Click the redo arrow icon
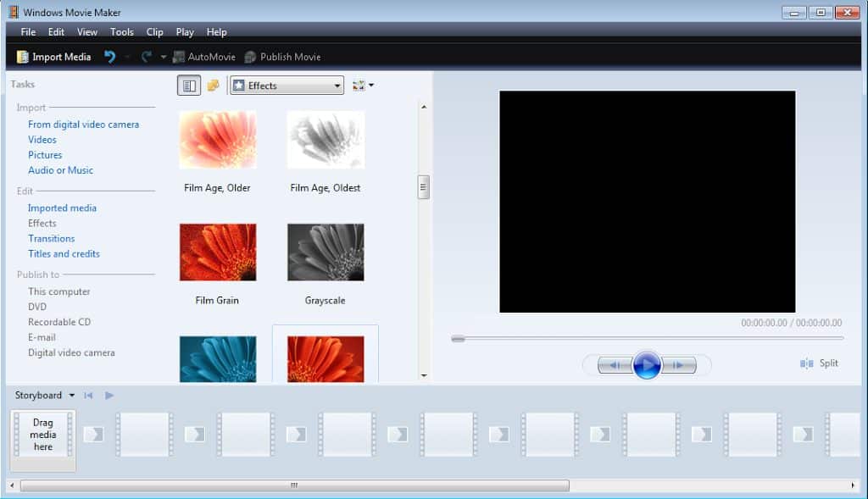 [147, 57]
